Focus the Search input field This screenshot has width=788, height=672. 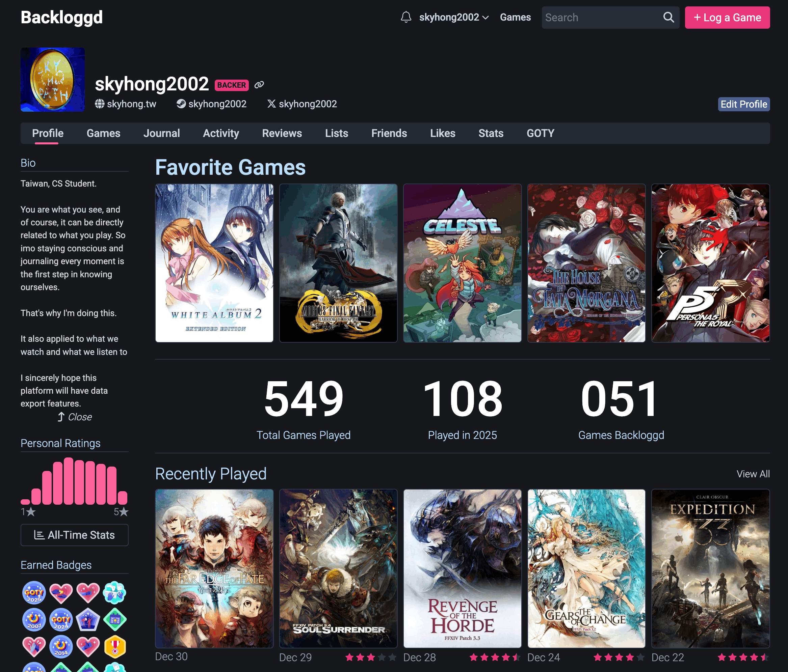click(601, 18)
